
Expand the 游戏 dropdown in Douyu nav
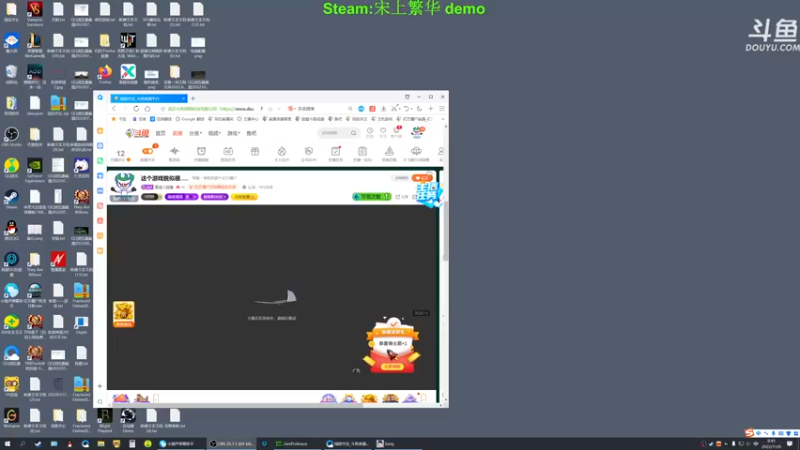coord(234,133)
